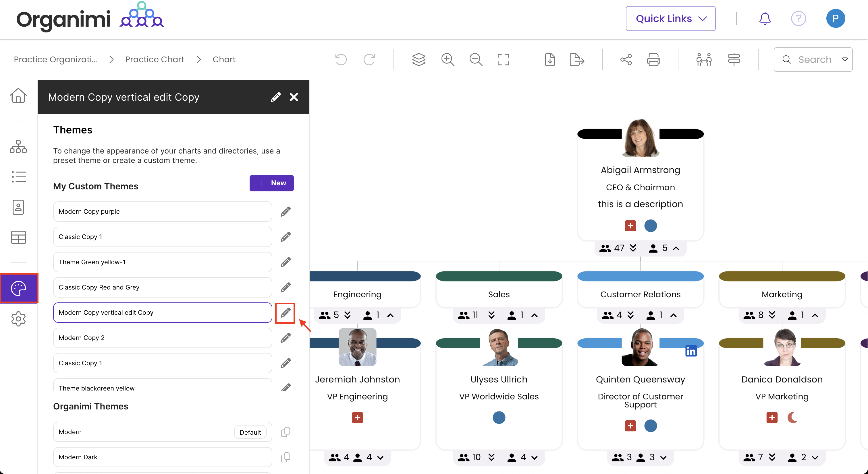Open the help question mark

(x=798, y=19)
